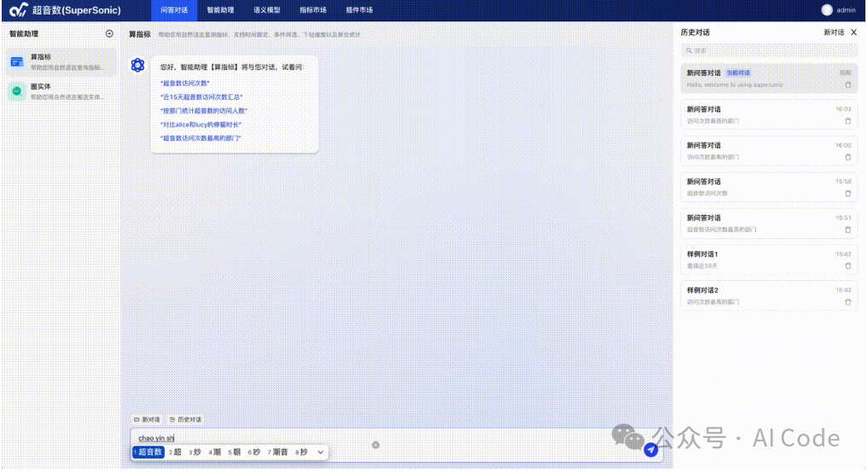Delete 样例对话1 conversation
Viewport: 868px width, 473px height.
[848, 266]
